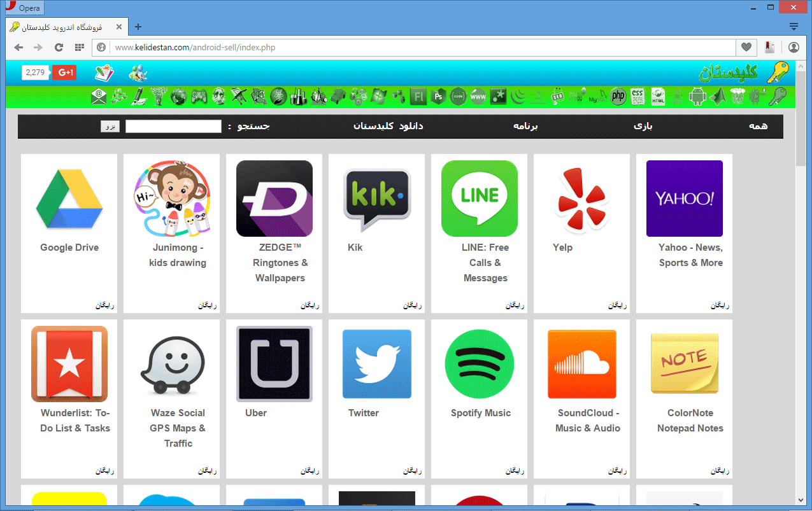Click the notepad with pencil icon
Viewport: 812px width, 511px height.
click(x=104, y=73)
